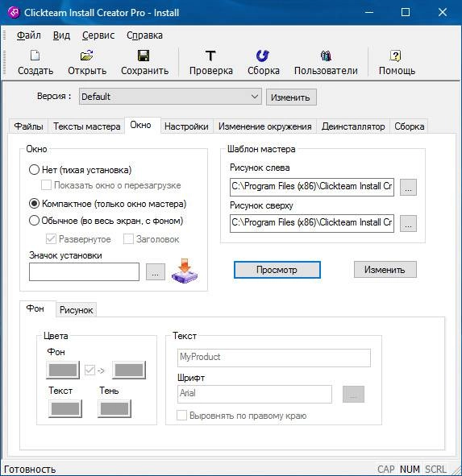Screen dimensions: 462x476
Task: Toggle Показать окно о перезагрузке checkbox
Action: [x=46, y=185]
